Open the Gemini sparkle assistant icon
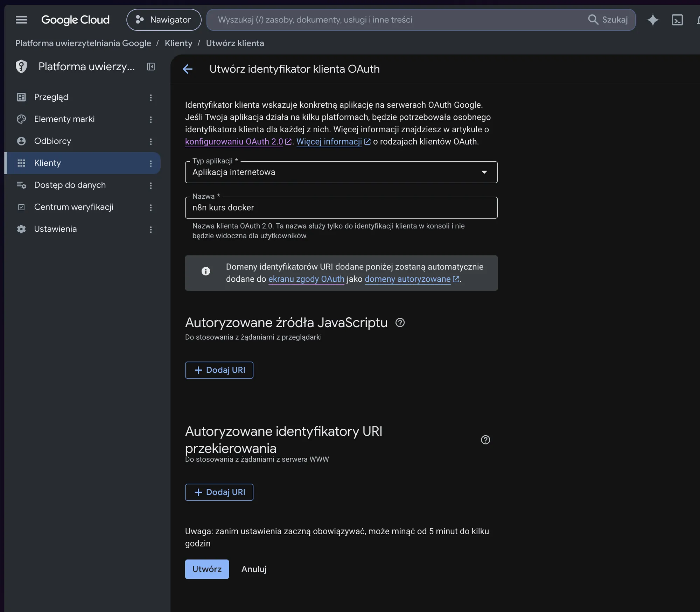 653,20
